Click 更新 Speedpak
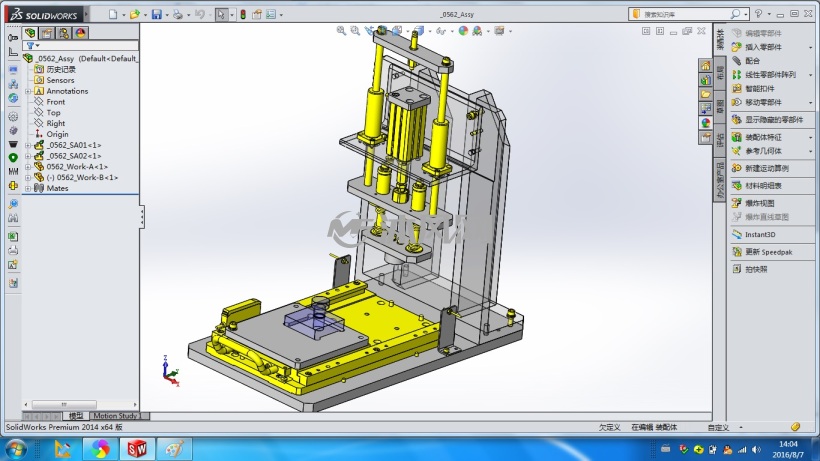Viewport: 820px width, 461px height. [x=768, y=252]
